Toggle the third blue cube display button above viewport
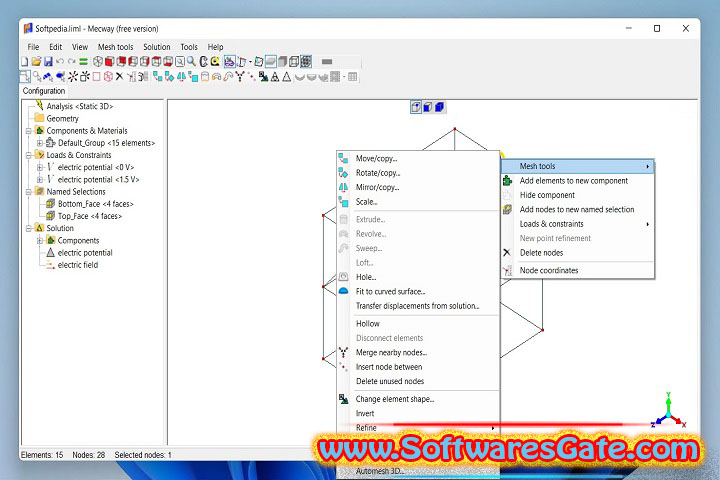720x480 pixels. pyautogui.click(x=439, y=107)
